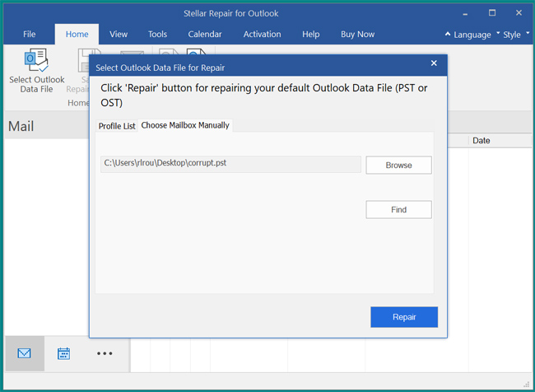535x392 pixels.
Task: Switch to the Profile List tab
Action: tap(117, 126)
